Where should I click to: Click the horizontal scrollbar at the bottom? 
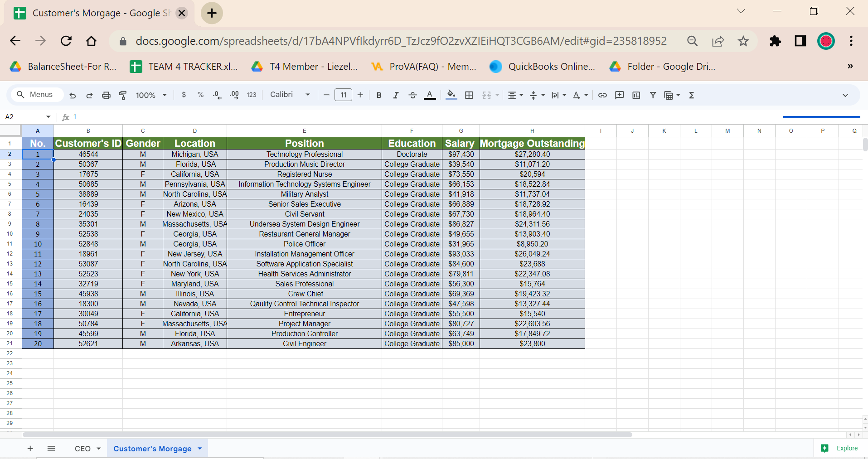pos(327,435)
